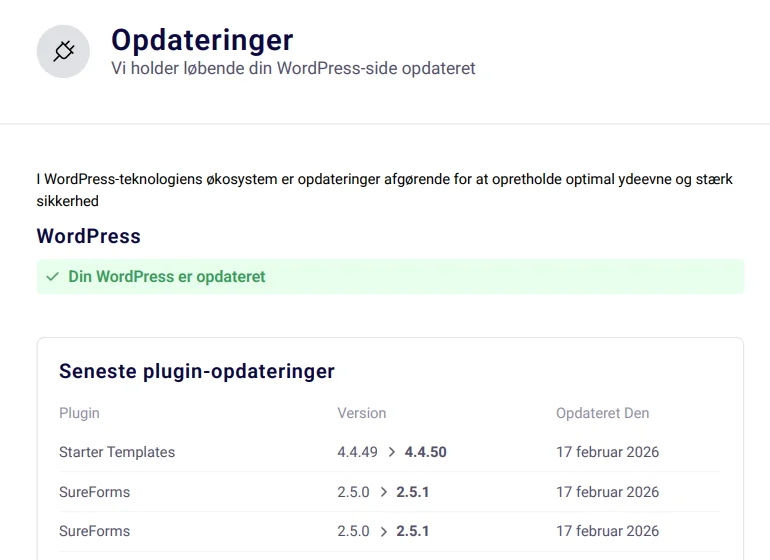Click the update date for Starter Templates

coord(607,452)
